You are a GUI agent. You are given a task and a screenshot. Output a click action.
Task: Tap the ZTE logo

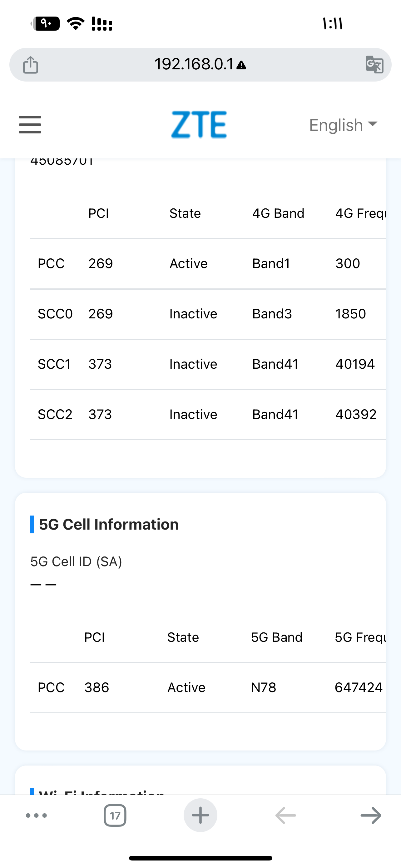click(x=199, y=124)
